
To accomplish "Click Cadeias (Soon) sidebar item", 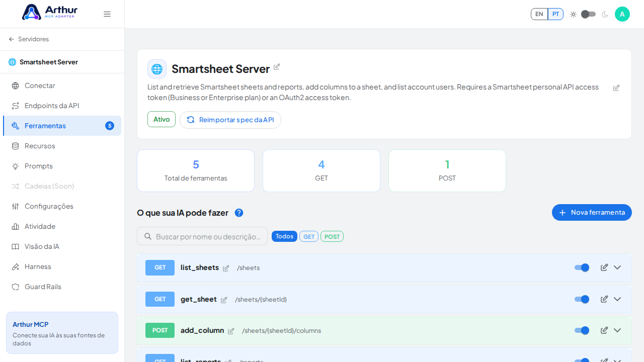I will pos(62,186).
